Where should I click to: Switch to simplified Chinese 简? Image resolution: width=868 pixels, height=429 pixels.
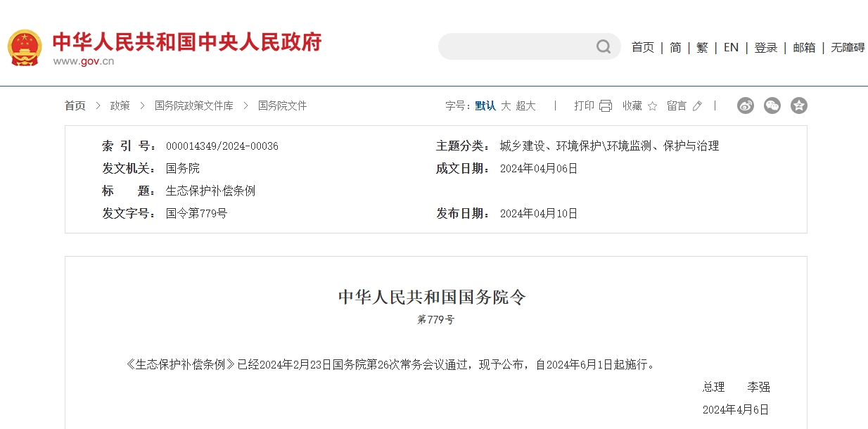click(x=675, y=47)
